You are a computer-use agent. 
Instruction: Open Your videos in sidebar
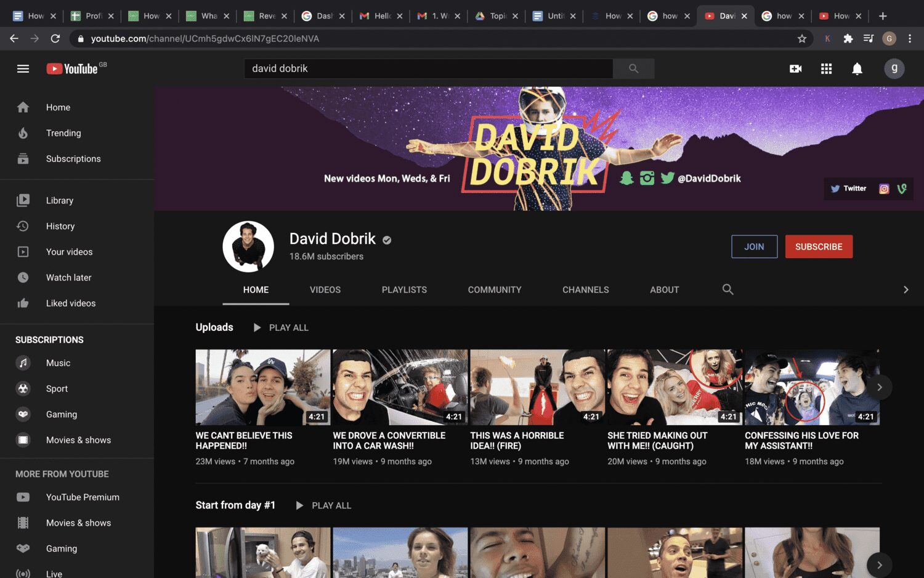click(77, 252)
